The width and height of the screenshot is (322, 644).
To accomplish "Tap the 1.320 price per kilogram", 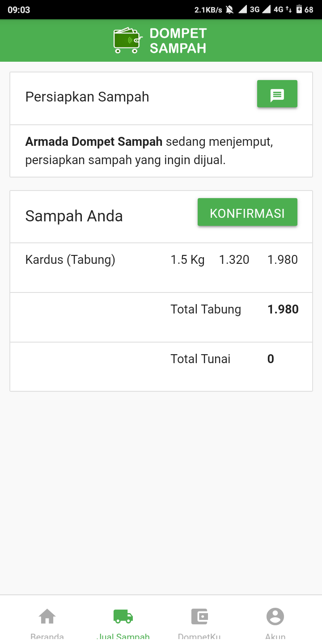I will click(234, 260).
